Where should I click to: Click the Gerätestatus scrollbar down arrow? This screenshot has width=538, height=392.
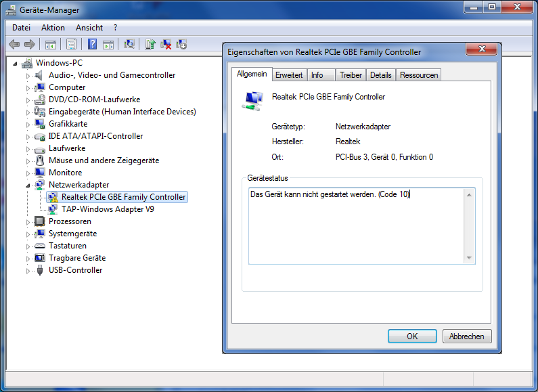(x=469, y=258)
